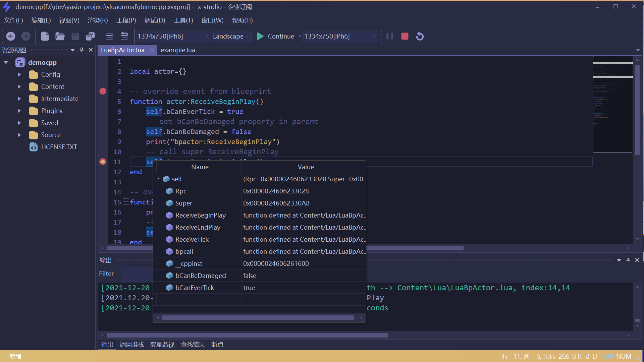Viewport: 644px width, 362px height.
Task: Click the pause debugging icon
Action: (389, 36)
